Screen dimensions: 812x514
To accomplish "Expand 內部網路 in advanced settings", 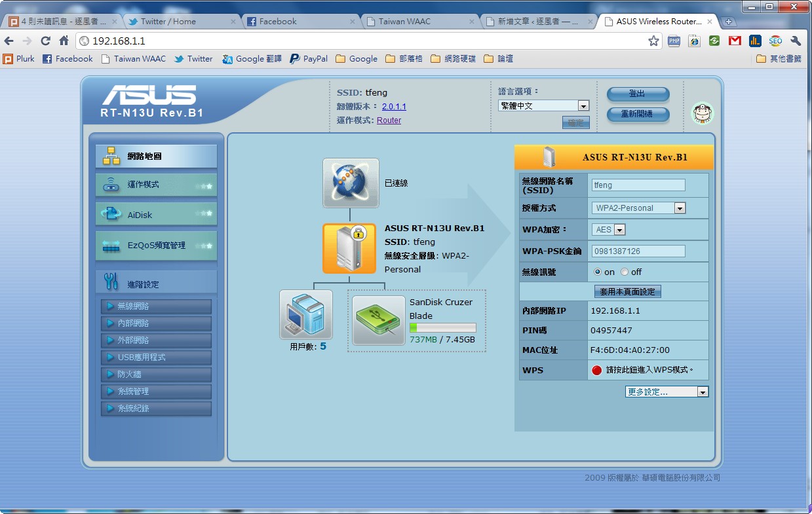I will pyautogui.click(x=156, y=323).
